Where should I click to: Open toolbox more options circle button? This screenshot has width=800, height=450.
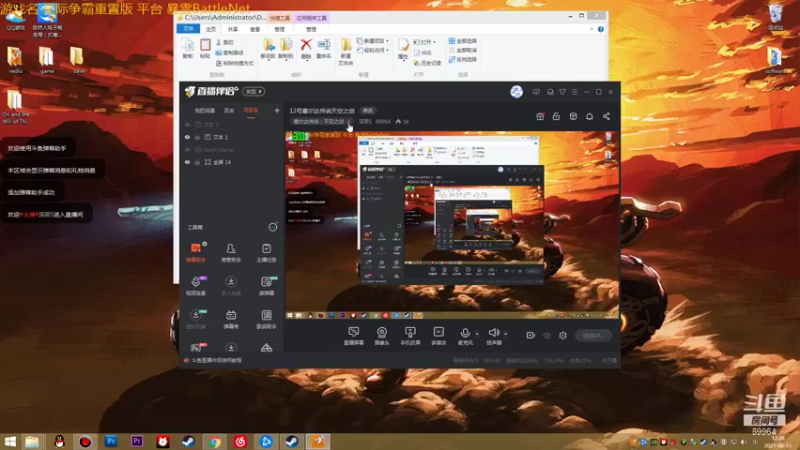(273, 227)
